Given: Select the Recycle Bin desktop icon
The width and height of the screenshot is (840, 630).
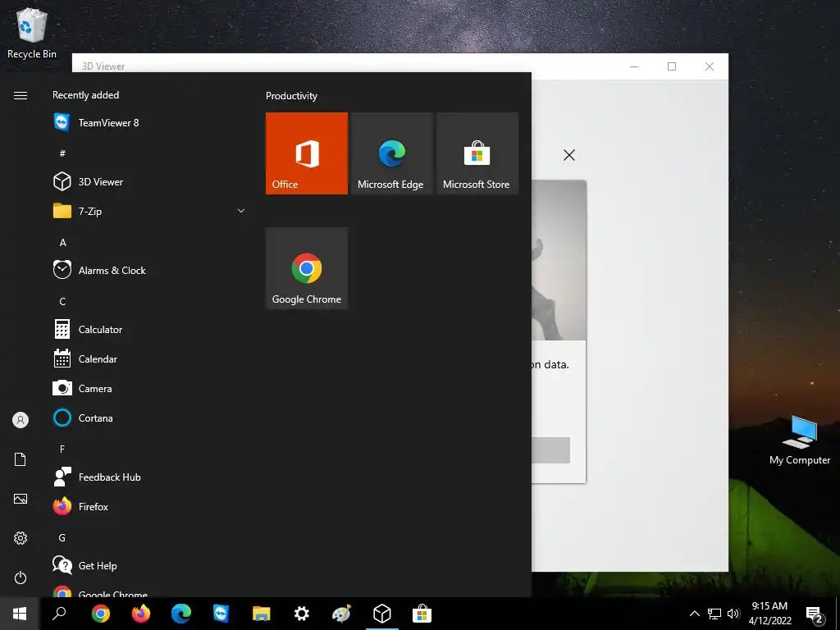Looking at the screenshot, I should [32, 33].
